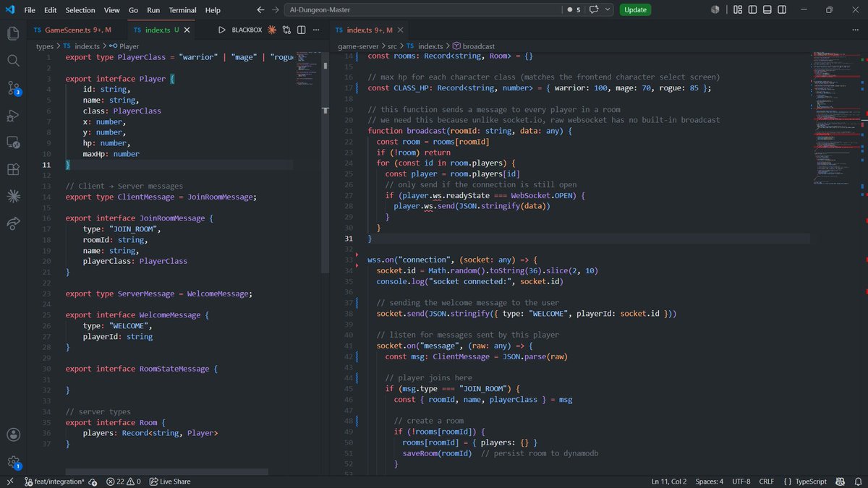Split the left editor to the right
Image resolution: width=868 pixels, height=488 pixels.
click(x=301, y=30)
